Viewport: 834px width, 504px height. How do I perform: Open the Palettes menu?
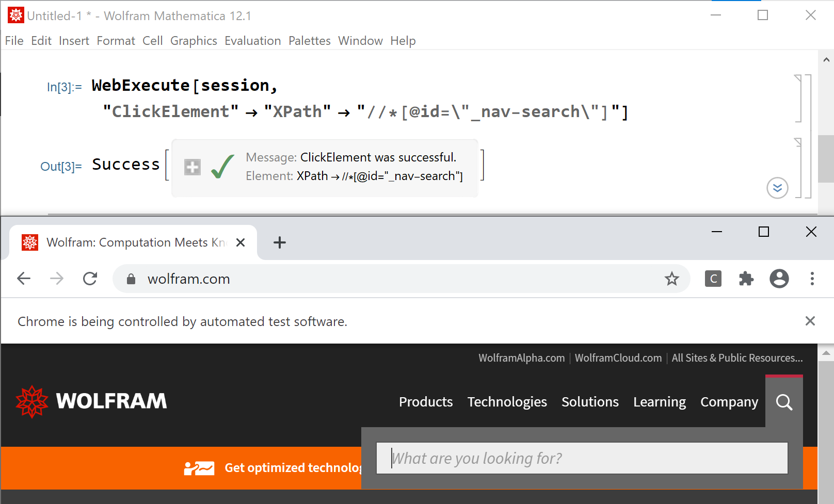pyautogui.click(x=309, y=41)
